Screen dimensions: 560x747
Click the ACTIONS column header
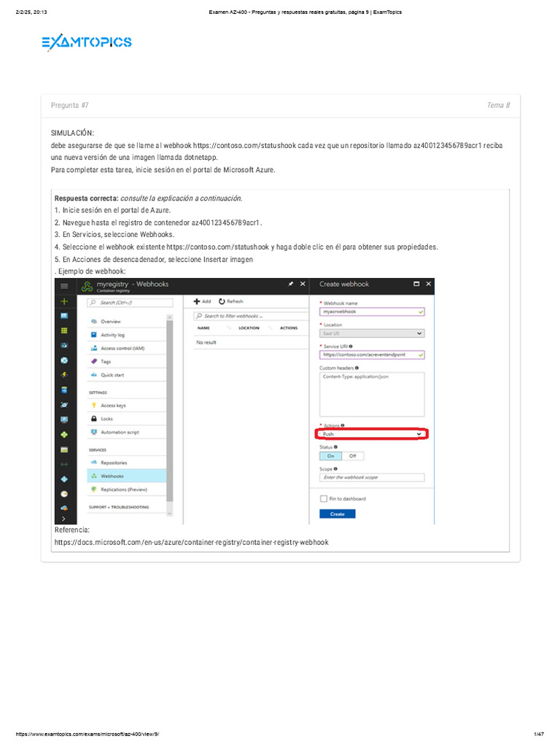coord(289,328)
